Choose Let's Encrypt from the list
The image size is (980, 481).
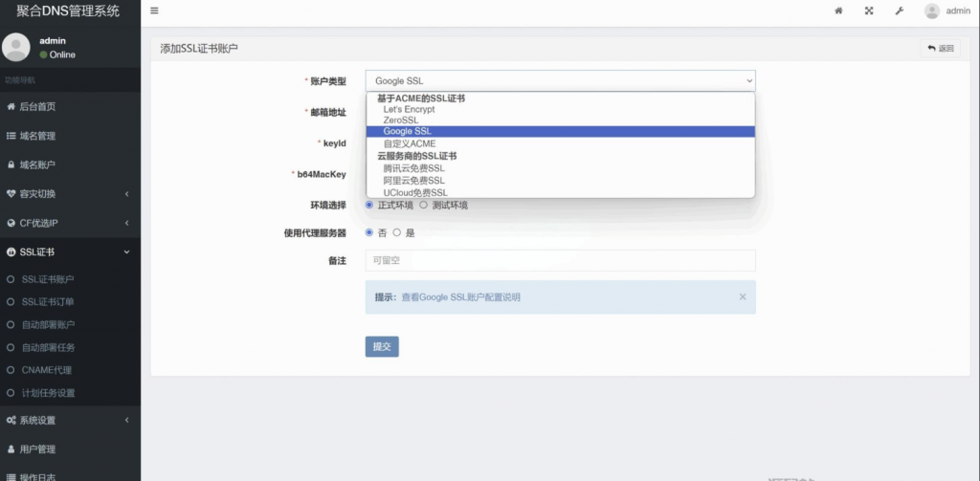560,109
